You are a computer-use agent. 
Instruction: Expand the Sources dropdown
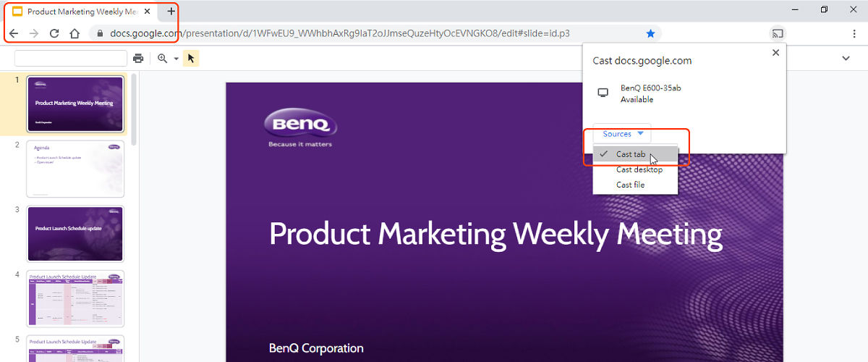(x=622, y=134)
